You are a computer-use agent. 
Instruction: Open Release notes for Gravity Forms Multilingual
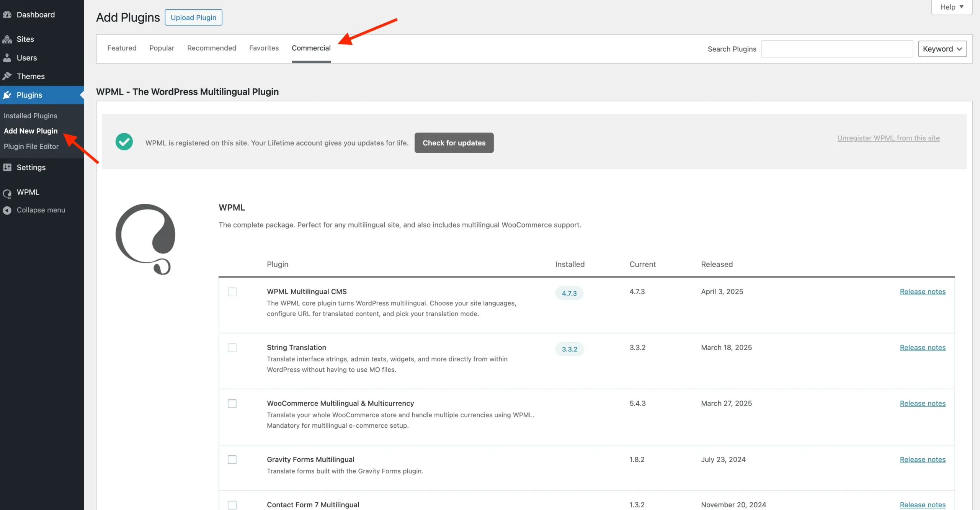[x=923, y=459]
